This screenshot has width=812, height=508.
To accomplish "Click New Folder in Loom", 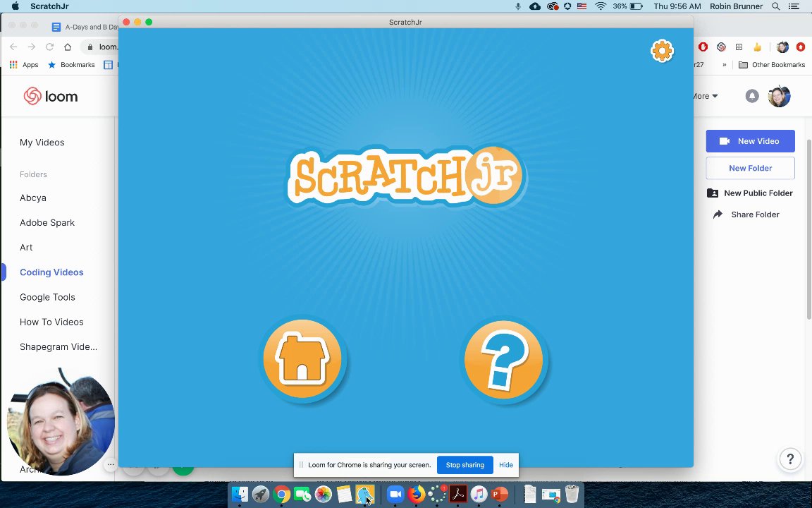I will pyautogui.click(x=751, y=168).
